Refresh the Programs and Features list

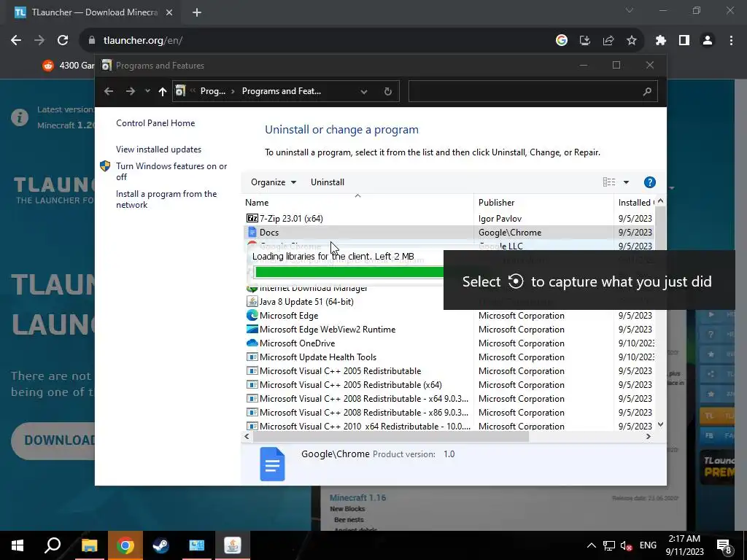pyautogui.click(x=388, y=91)
